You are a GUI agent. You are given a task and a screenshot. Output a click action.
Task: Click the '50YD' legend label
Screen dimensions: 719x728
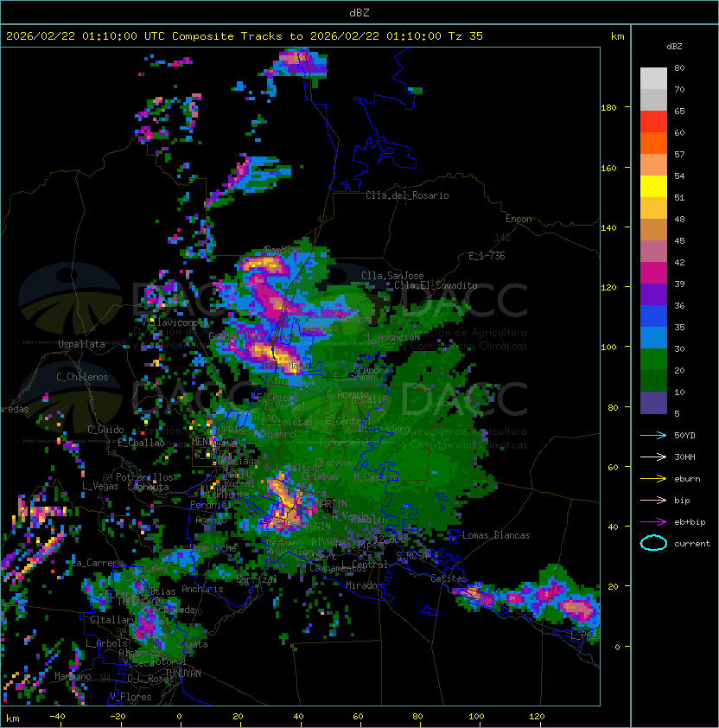[684, 436]
